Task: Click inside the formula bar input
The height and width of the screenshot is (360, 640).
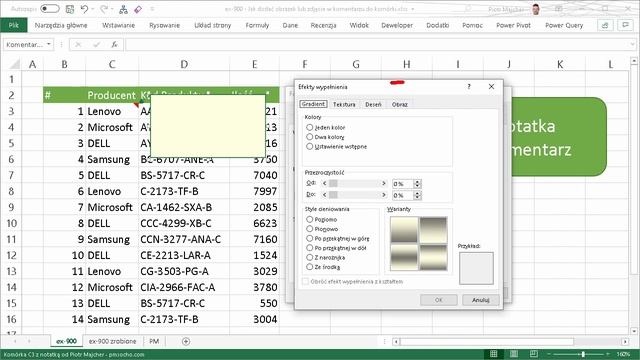Action: pos(378,44)
